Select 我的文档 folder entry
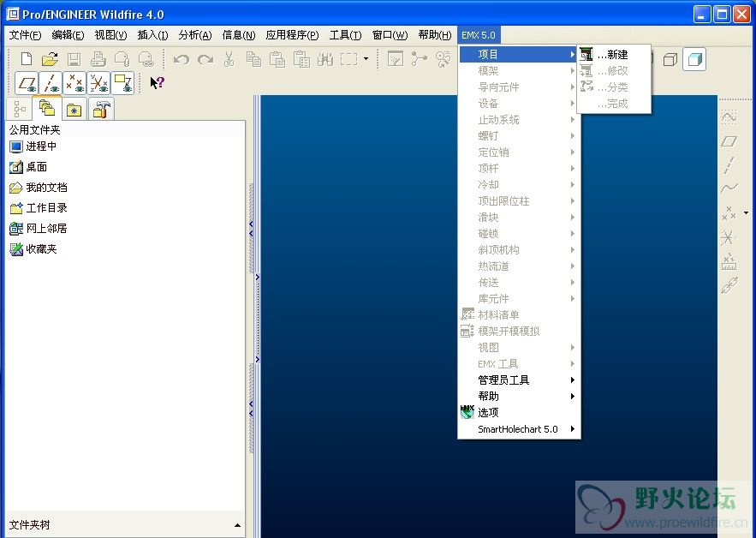This screenshot has width=756, height=538. tap(38, 188)
